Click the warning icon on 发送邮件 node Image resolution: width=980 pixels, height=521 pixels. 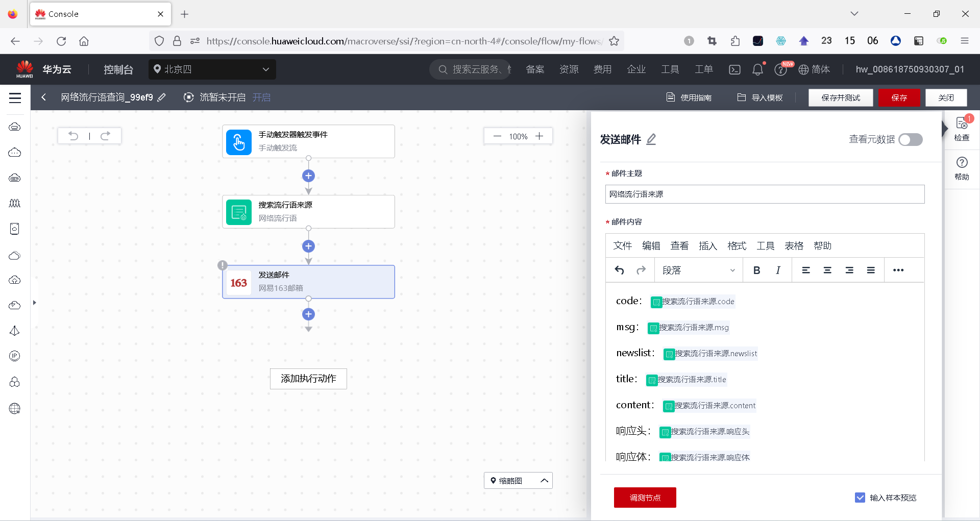click(x=223, y=265)
